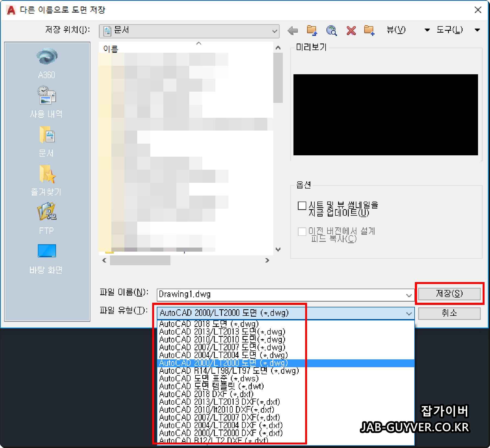
Task: Open the Favorites (즐겨찾기) location
Action: coord(47,181)
